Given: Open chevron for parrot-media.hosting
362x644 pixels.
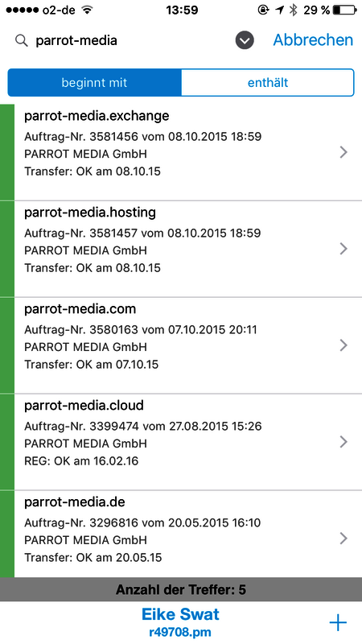Looking at the screenshot, I should point(344,249).
